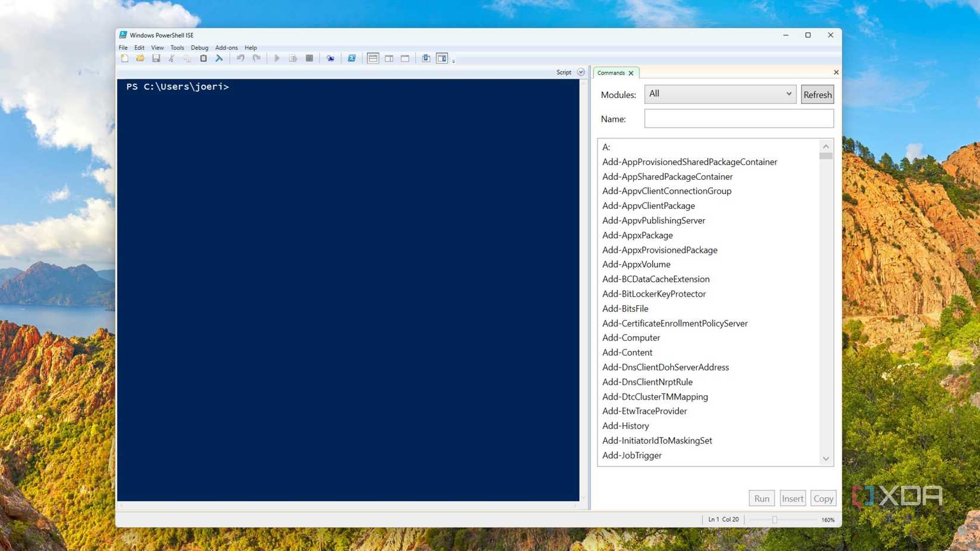The height and width of the screenshot is (551, 980).
Task: Open a new remote PowerShell tab
Action: pyautogui.click(x=330, y=58)
